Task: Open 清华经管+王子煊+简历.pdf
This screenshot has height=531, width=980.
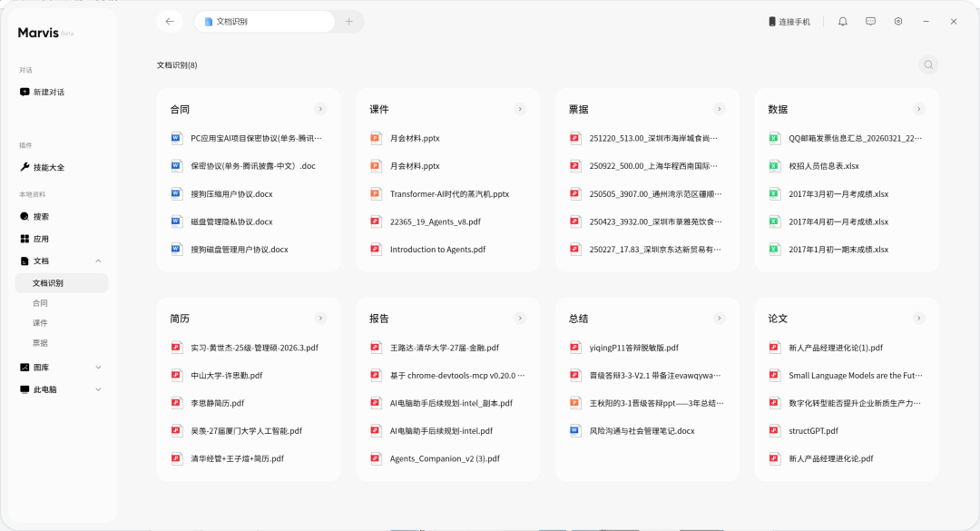Action: (x=238, y=458)
